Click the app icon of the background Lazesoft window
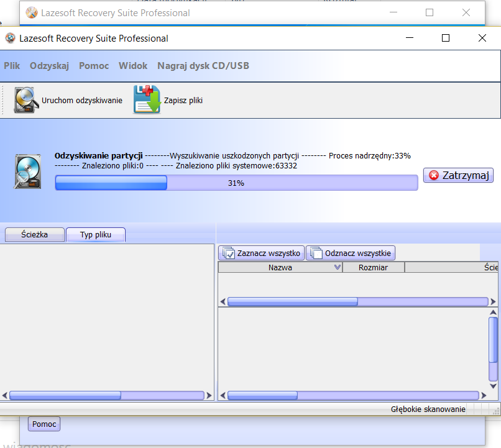 [x=32, y=13]
